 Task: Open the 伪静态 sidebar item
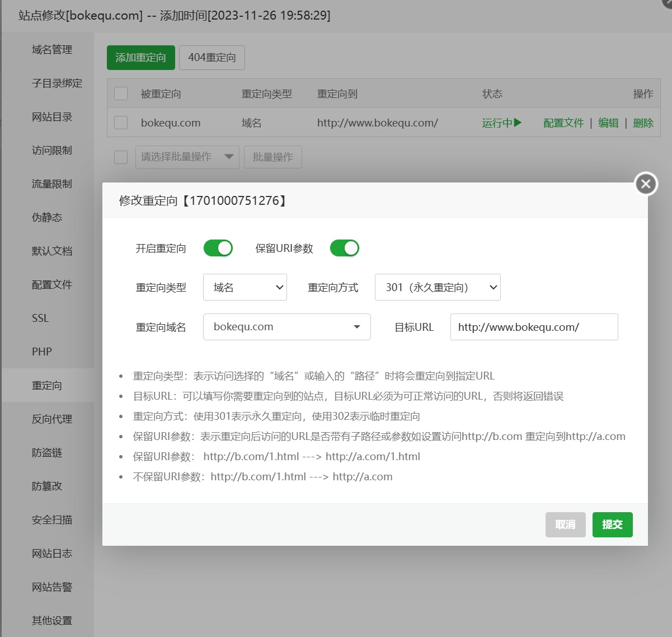coord(48,218)
